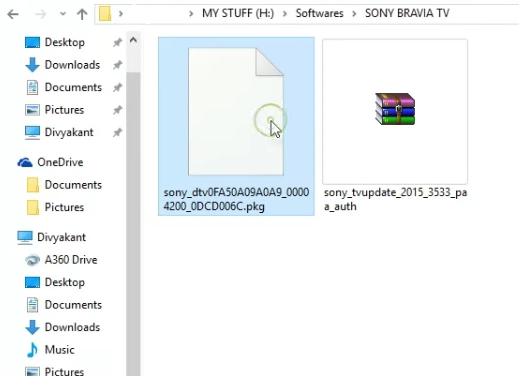Expand chevron after MY STUFF (H:)
The width and height of the screenshot is (519, 376).
pos(285,14)
